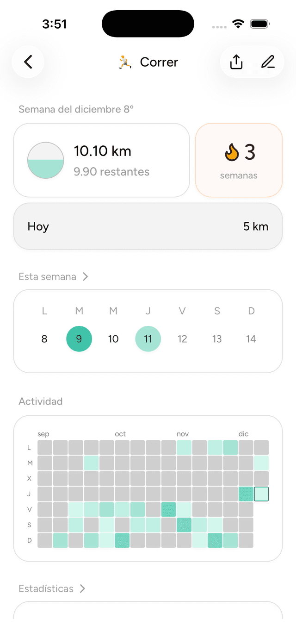Select day 9 in the weekly calendar
This screenshot has width=296, height=644.
tap(79, 338)
